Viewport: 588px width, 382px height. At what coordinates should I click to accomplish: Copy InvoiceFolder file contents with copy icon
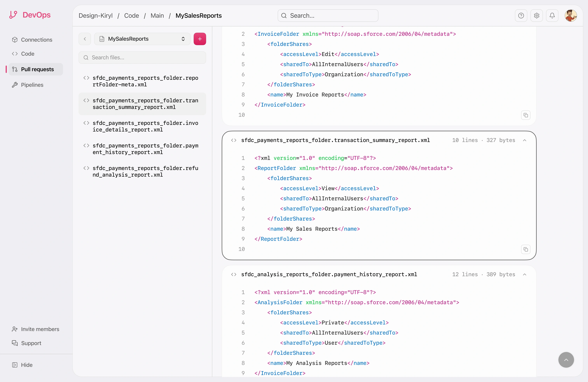pos(526,115)
